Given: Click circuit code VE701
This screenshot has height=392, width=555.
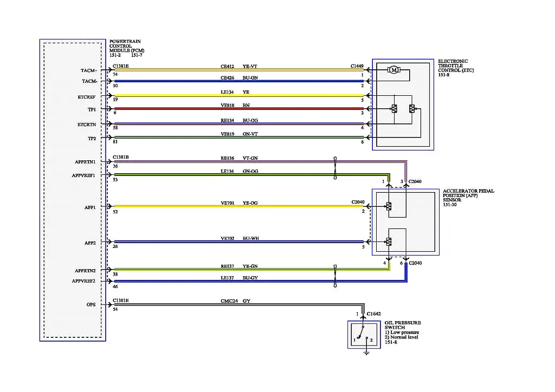Looking at the screenshot, I should [227, 203].
